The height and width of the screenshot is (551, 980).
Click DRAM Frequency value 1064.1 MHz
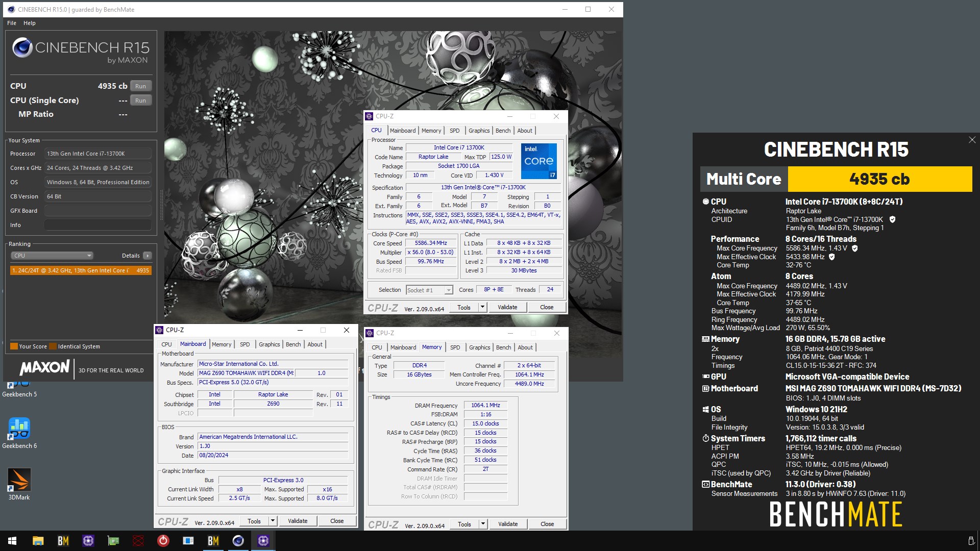485,405
